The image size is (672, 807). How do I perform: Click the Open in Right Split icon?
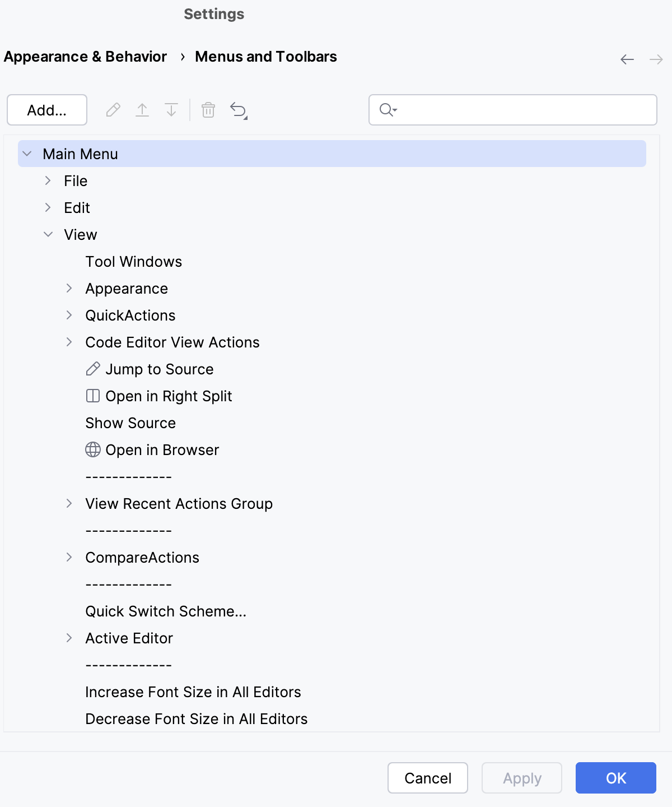coord(92,396)
